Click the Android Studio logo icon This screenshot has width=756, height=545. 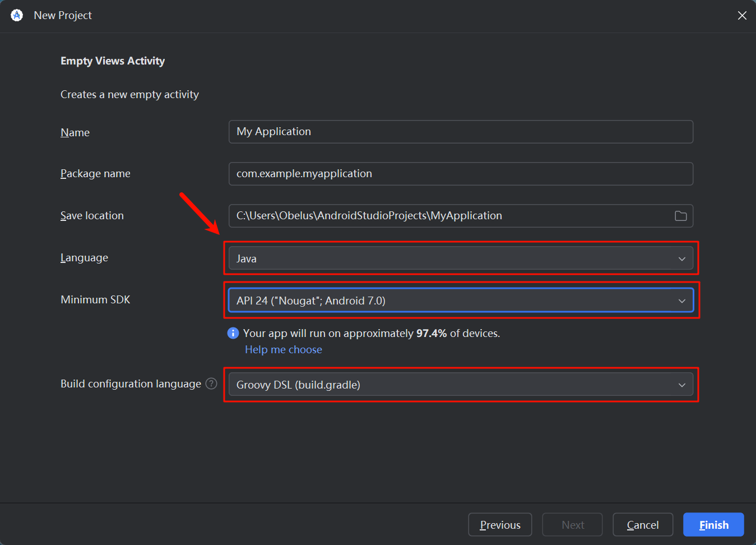(x=17, y=15)
